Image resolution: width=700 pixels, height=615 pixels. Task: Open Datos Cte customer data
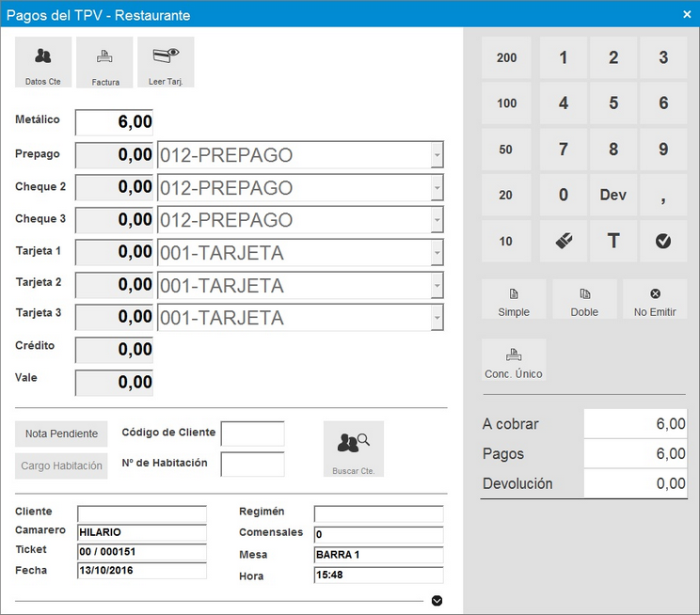pos(43,62)
